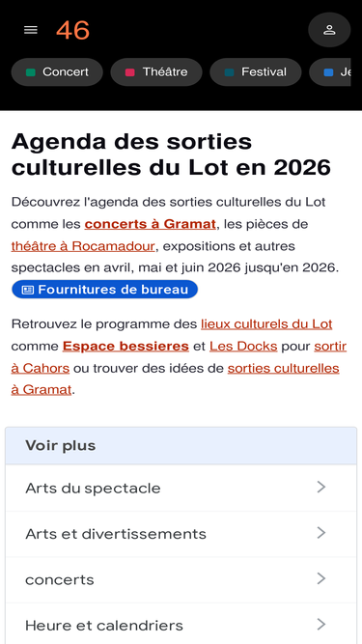Select the Festival category chip
This screenshot has height=644, width=362.
point(256,72)
